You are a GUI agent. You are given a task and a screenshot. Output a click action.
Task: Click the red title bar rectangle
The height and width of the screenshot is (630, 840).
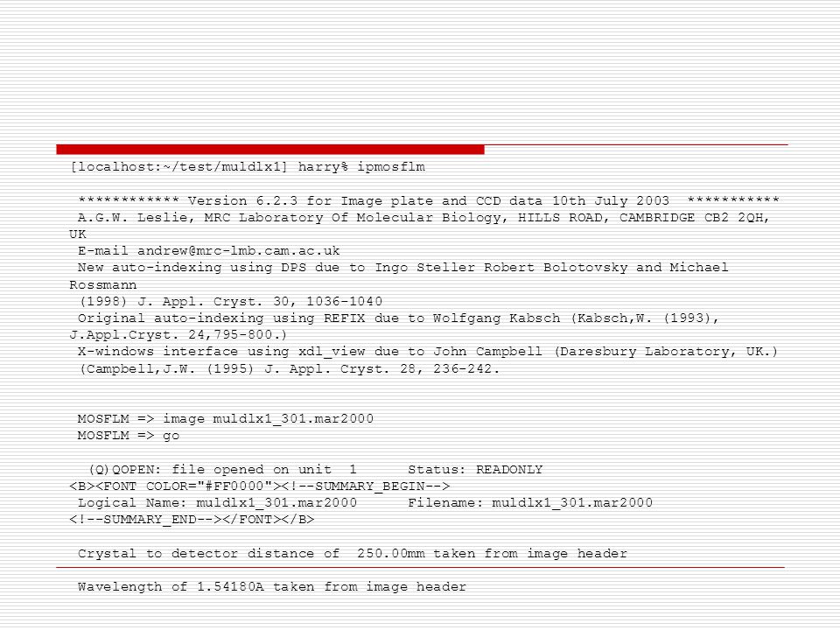270,150
